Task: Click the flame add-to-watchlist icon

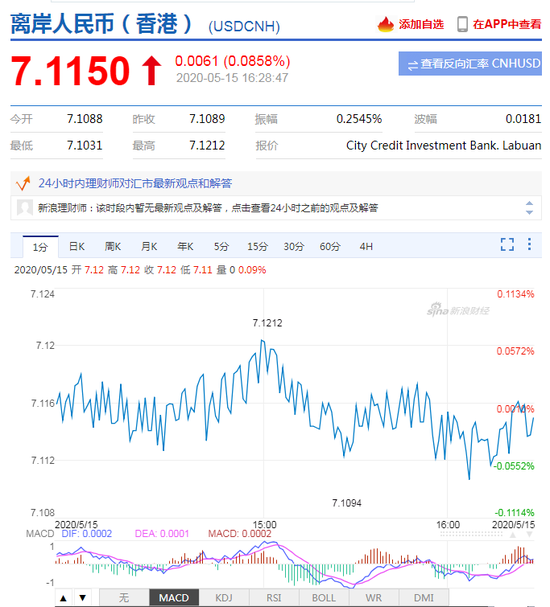Action: (x=385, y=24)
